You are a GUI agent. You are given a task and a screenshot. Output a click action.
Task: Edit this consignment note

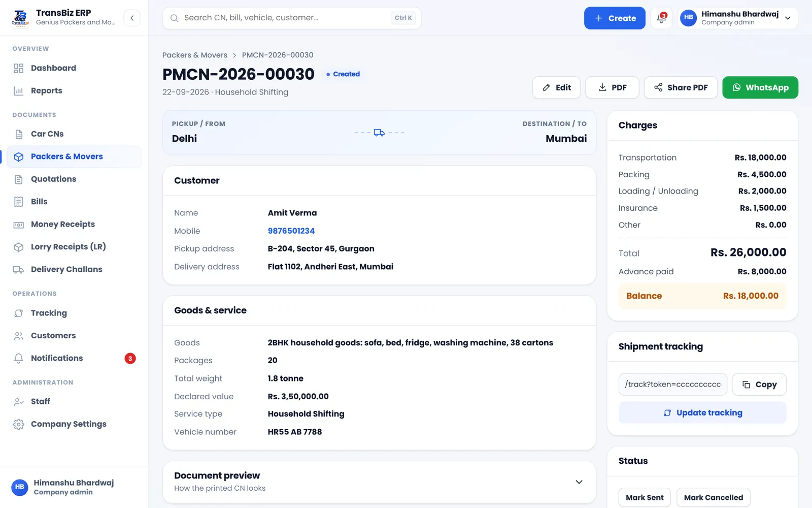(x=557, y=87)
